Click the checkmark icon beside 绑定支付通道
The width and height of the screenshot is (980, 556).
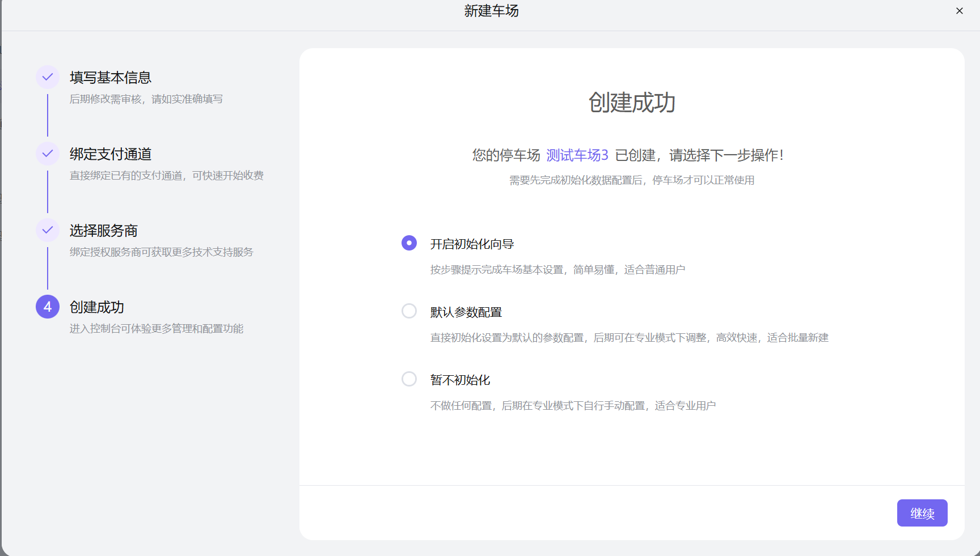[x=48, y=153]
